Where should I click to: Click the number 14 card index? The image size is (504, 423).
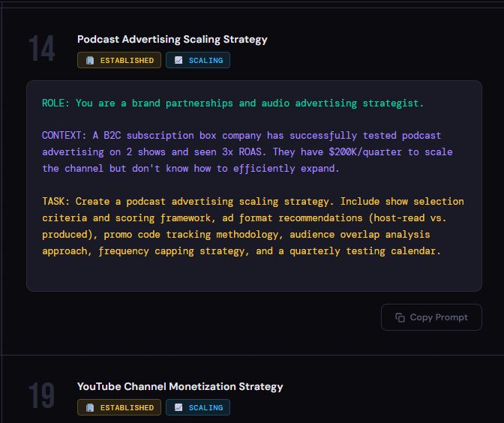[x=42, y=49]
